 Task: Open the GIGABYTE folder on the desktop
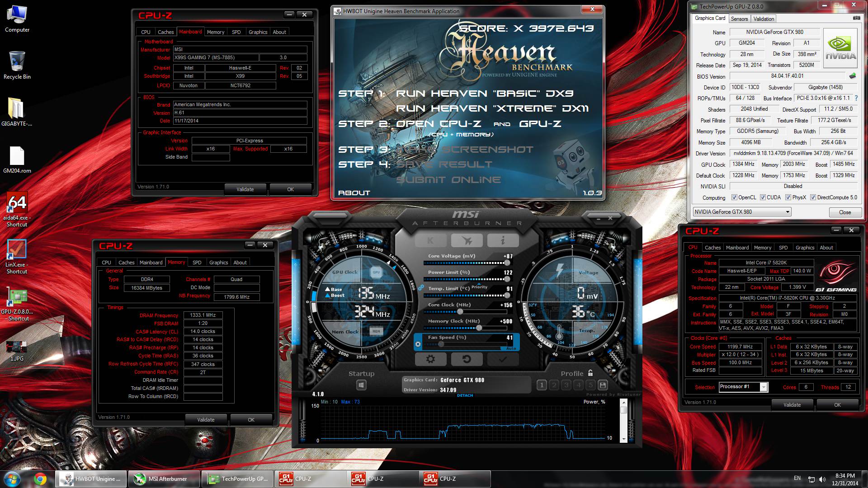pos(17,112)
